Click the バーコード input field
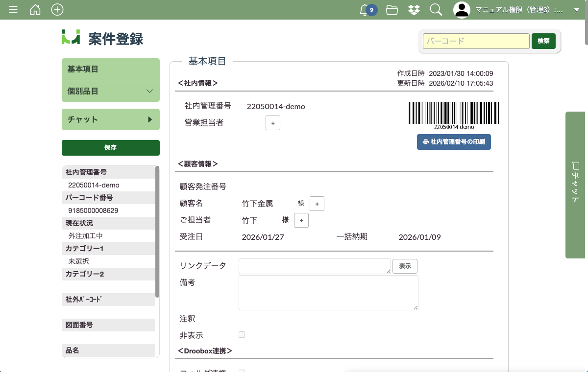The height and width of the screenshot is (372, 588). pyautogui.click(x=476, y=41)
